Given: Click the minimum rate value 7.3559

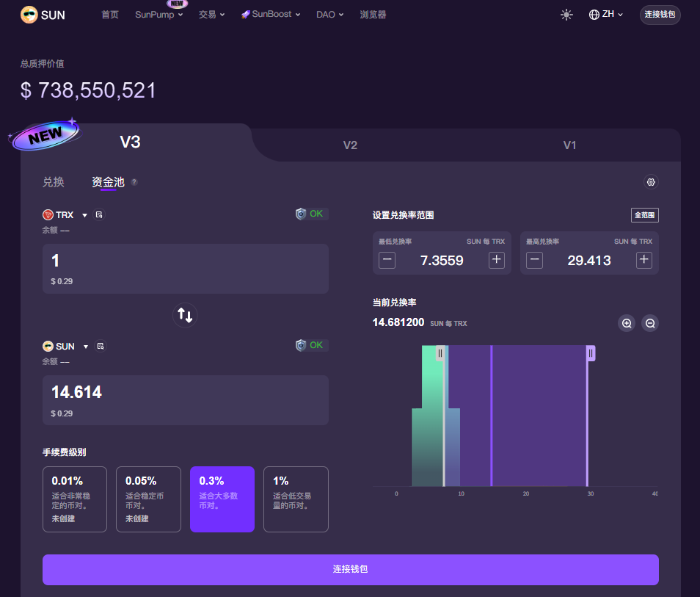Looking at the screenshot, I should 442,261.
